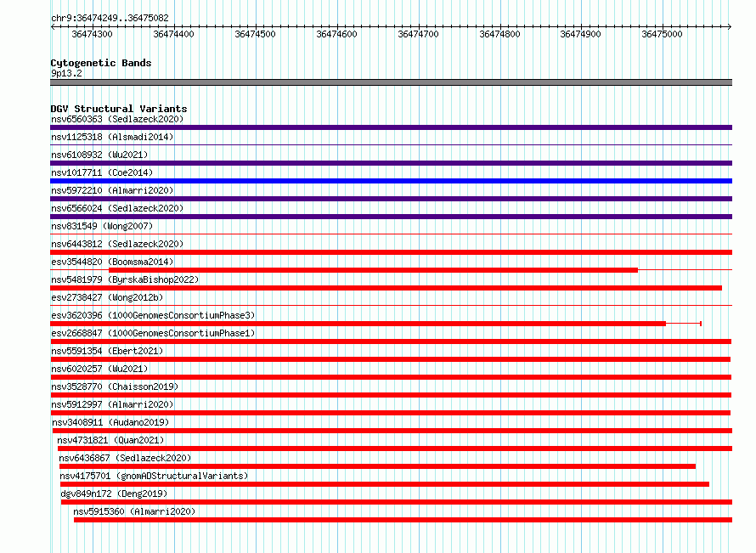Select the red bar under nsv5481979
The height and width of the screenshot is (553, 756).
pos(386,288)
